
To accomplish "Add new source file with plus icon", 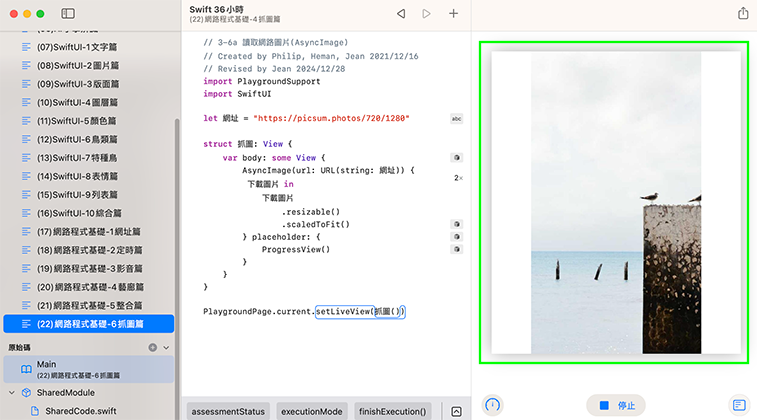I will coord(152,347).
